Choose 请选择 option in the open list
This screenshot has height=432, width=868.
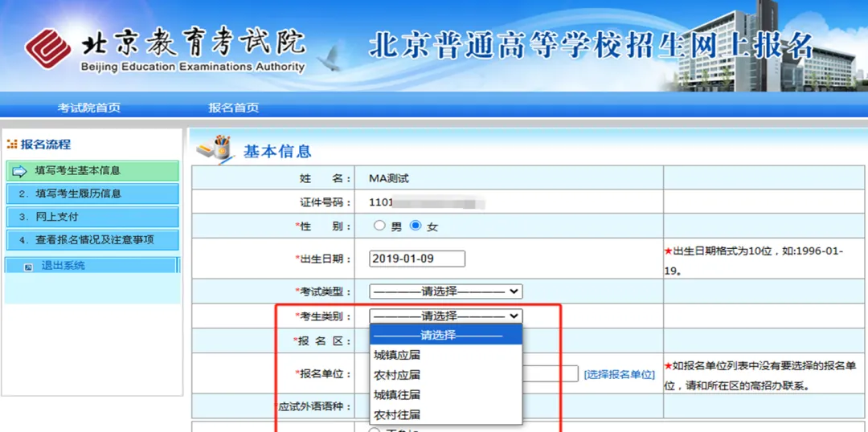446,335
